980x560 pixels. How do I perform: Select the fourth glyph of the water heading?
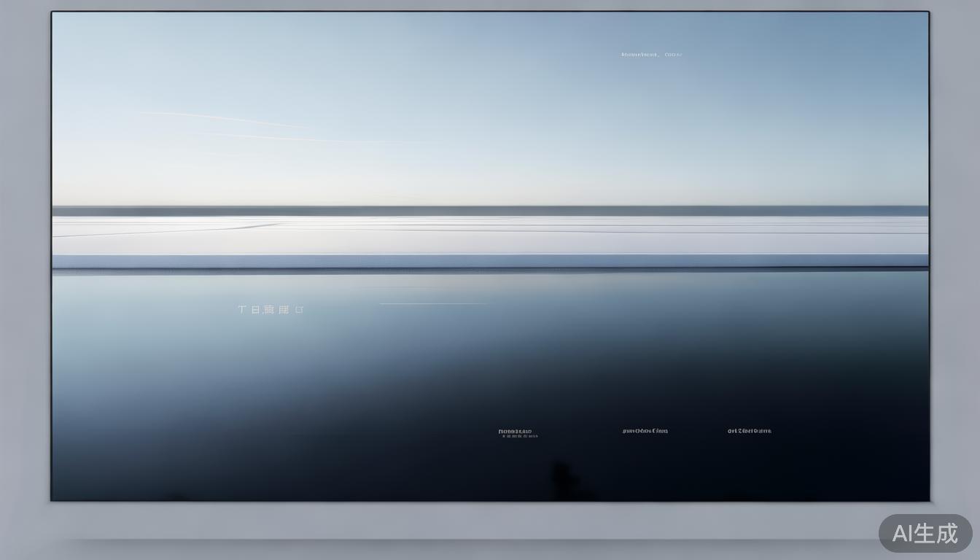pyautogui.click(x=284, y=310)
